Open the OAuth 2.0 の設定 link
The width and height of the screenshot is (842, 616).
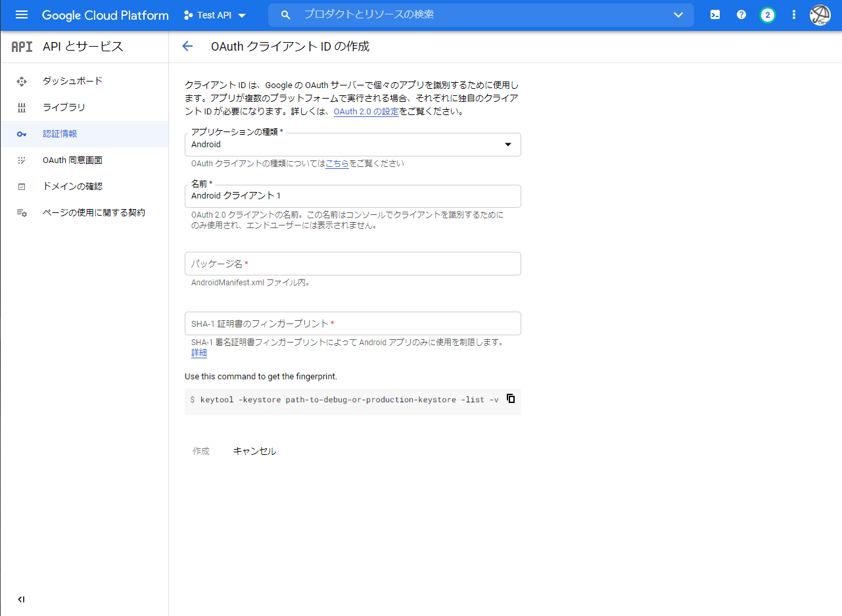[366, 112]
